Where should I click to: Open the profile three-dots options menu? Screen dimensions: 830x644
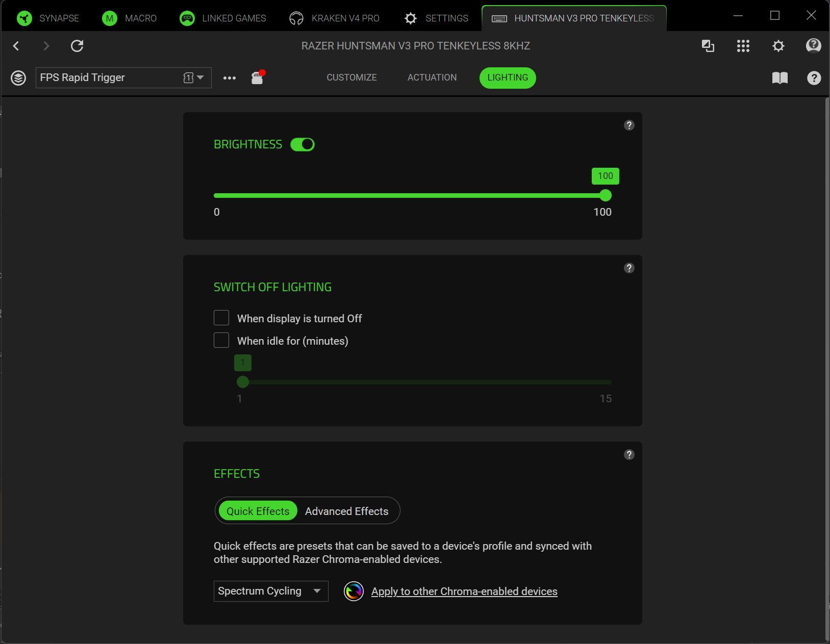[x=230, y=78]
